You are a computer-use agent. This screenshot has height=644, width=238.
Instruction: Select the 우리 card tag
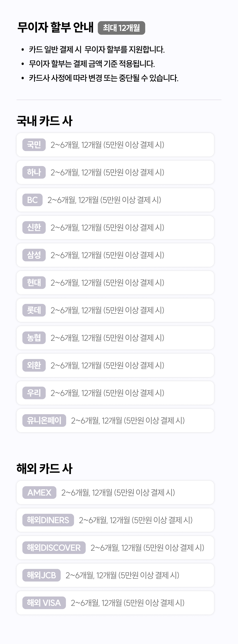tap(34, 393)
